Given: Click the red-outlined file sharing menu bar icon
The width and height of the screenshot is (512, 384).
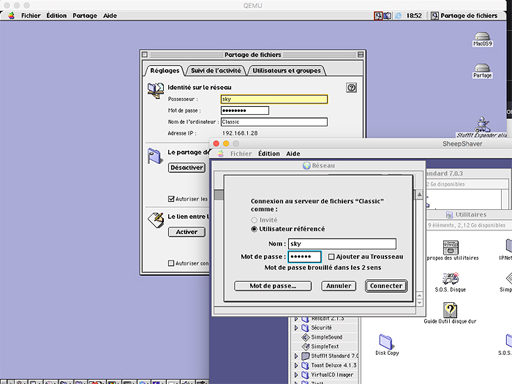Looking at the screenshot, I should (378, 16).
